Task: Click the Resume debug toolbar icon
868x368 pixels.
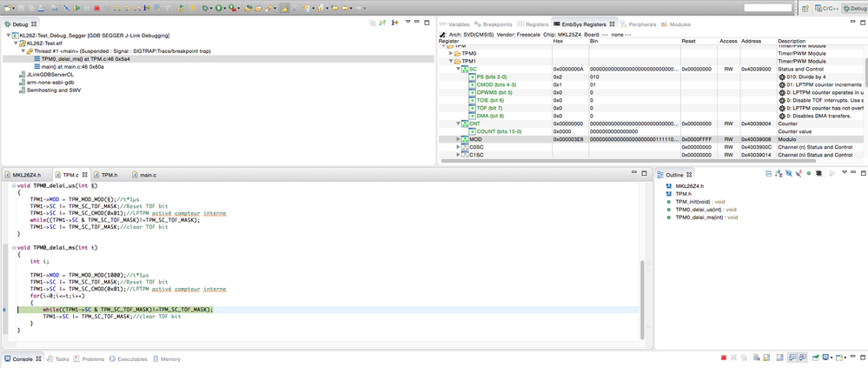Action: point(76,9)
